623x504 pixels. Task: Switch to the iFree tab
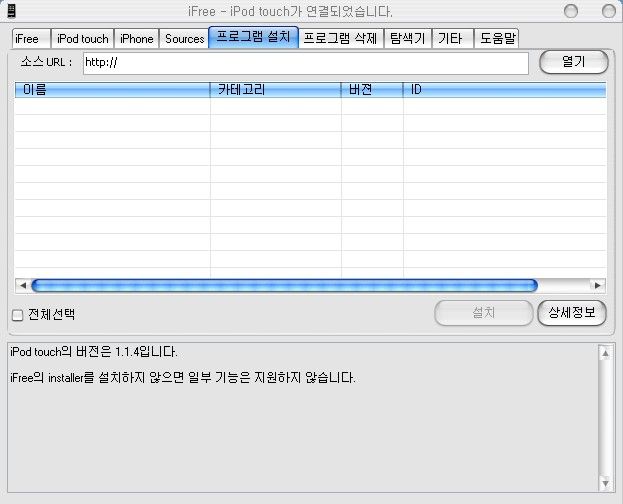[31, 39]
